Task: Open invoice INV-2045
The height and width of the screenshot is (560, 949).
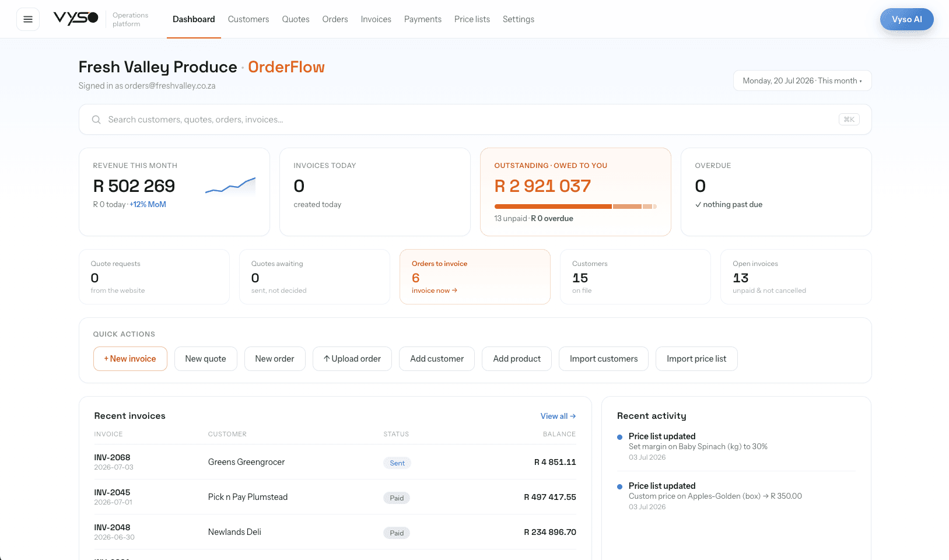Action: pyautogui.click(x=112, y=492)
